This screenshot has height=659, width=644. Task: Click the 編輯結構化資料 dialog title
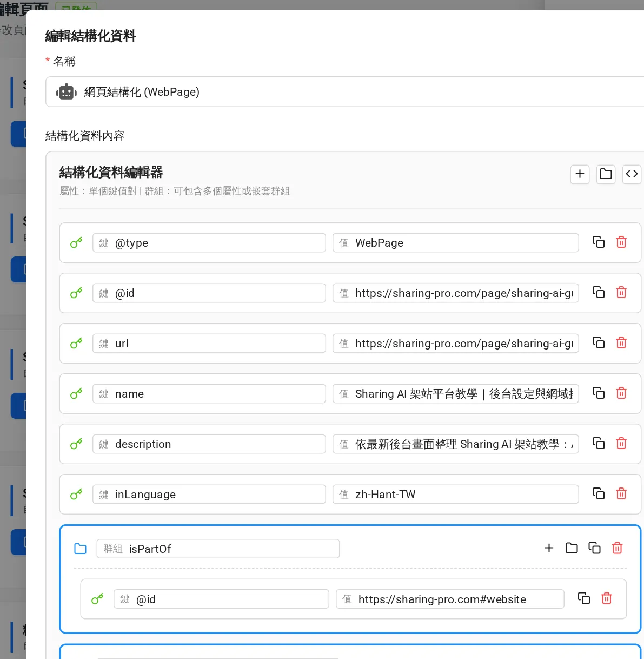[x=90, y=36]
